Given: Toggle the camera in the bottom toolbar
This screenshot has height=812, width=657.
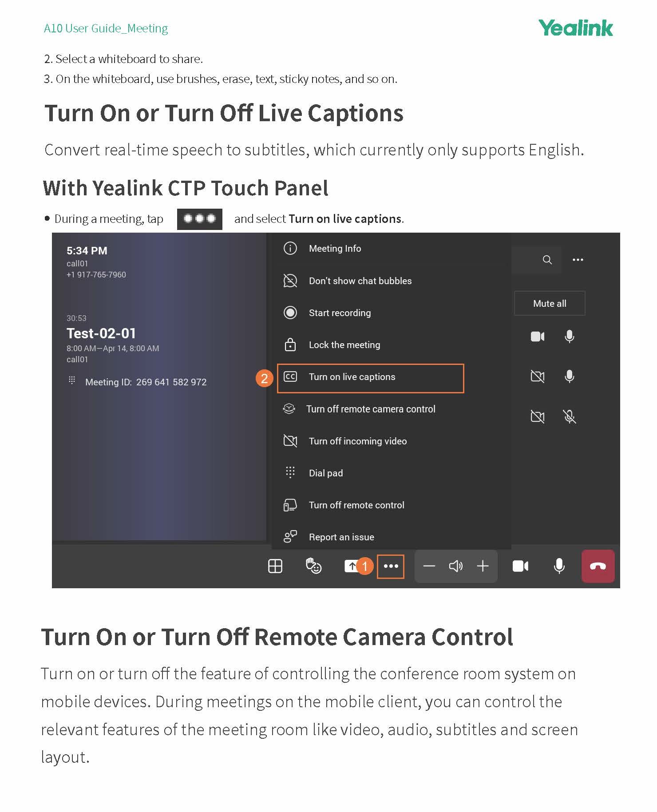Looking at the screenshot, I should click(520, 566).
